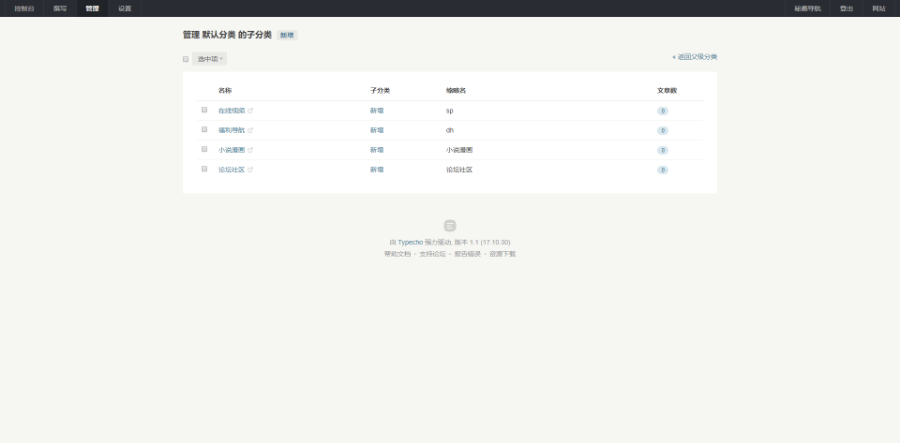Toggle the select-all checkbox above the table

click(186, 59)
